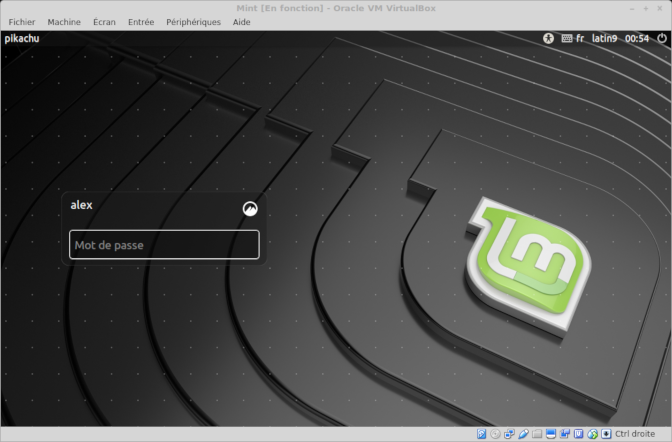
Task: Click the display monitor status icon
Action: (x=551, y=434)
